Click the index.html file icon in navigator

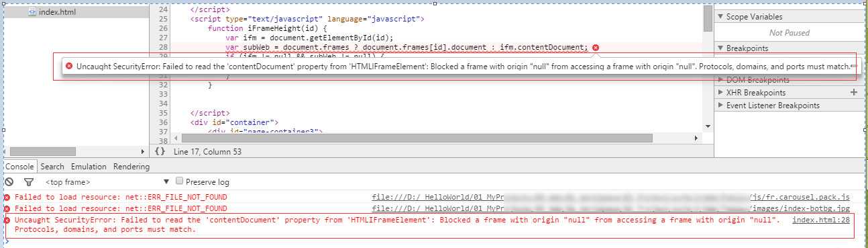tap(32, 12)
